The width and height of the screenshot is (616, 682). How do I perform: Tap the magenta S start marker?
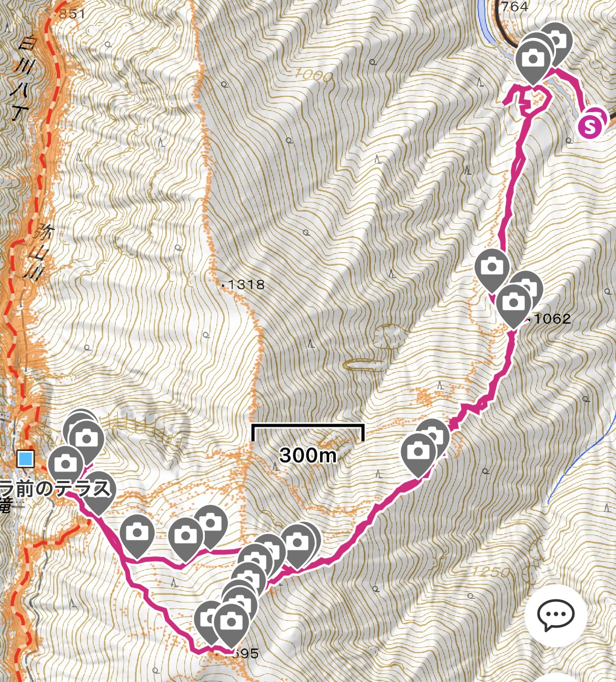[589, 126]
